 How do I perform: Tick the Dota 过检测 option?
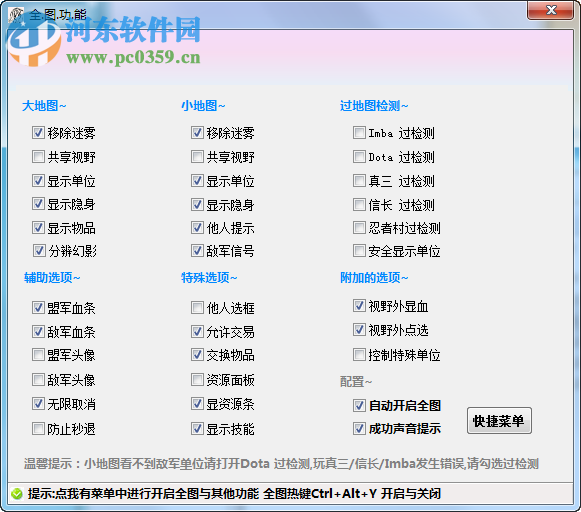pos(359,157)
